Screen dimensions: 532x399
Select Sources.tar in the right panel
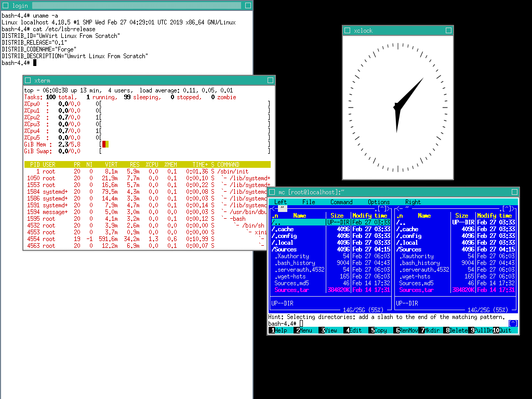coord(417,290)
